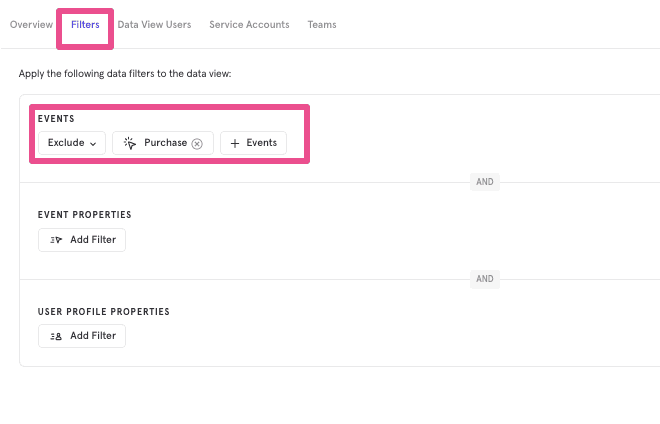Select the Filters tab
This screenshot has width=660, height=424.
(x=85, y=24)
